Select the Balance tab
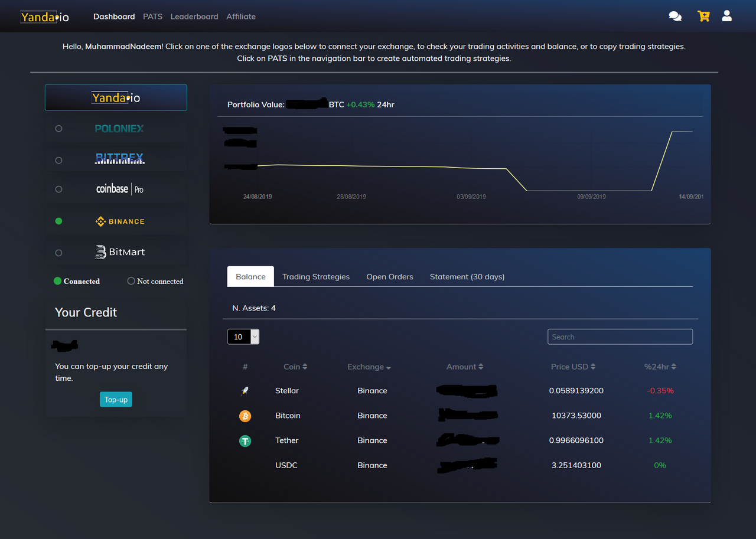Image resolution: width=756 pixels, height=539 pixels. (250, 276)
